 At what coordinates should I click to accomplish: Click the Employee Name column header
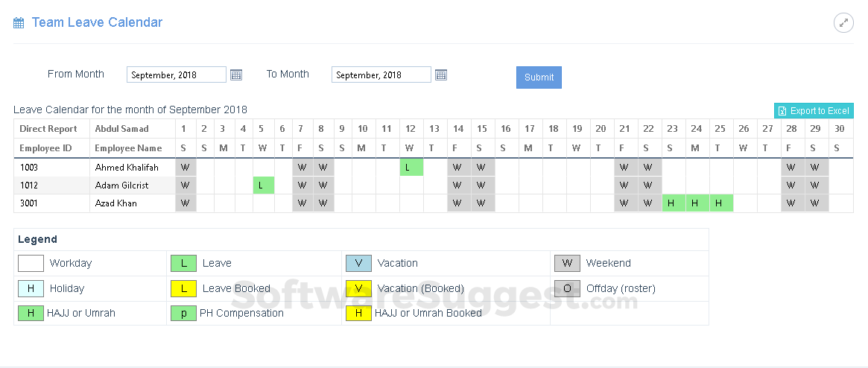click(128, 148)
